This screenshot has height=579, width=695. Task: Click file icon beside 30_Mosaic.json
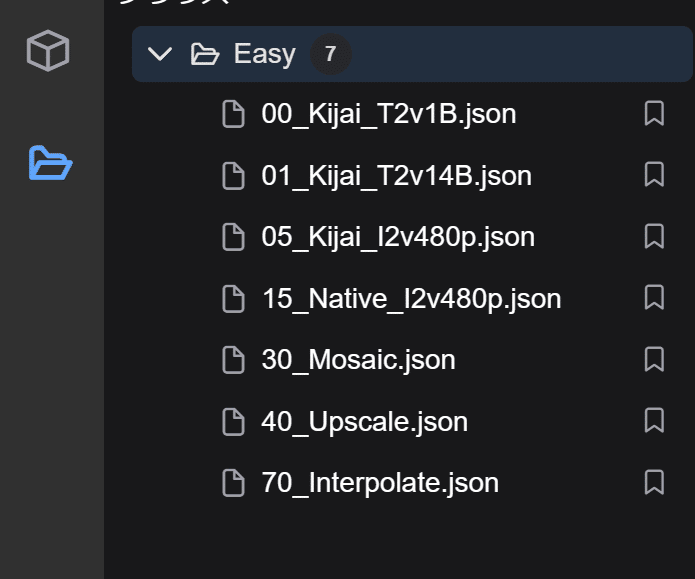[233, 360]
